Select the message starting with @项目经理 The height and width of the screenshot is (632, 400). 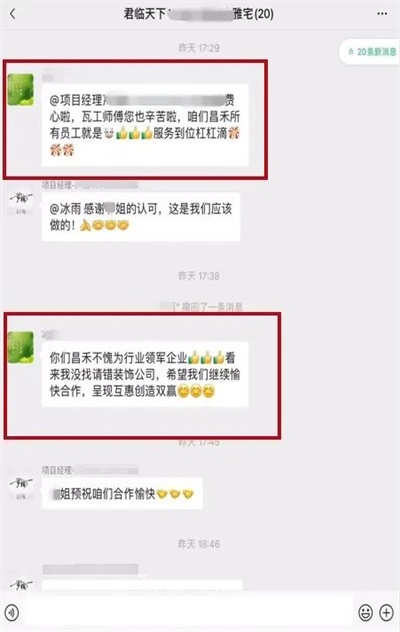pos(145,125)
